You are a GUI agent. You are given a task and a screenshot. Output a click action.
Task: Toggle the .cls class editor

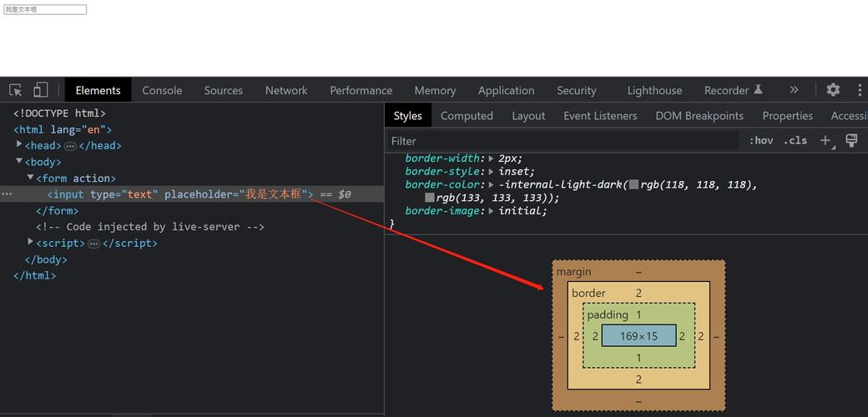pos(795,141)
